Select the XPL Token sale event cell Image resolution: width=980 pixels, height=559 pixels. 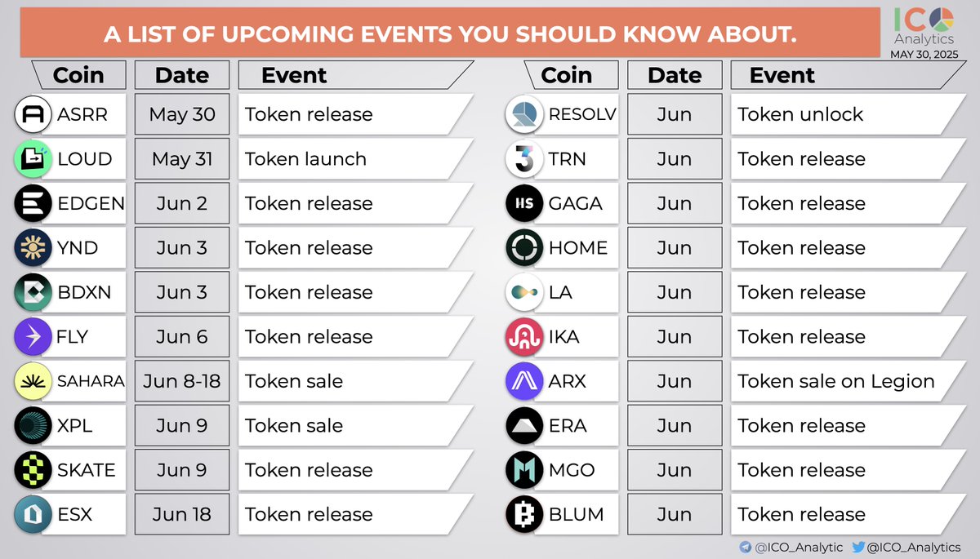[351, 426]
